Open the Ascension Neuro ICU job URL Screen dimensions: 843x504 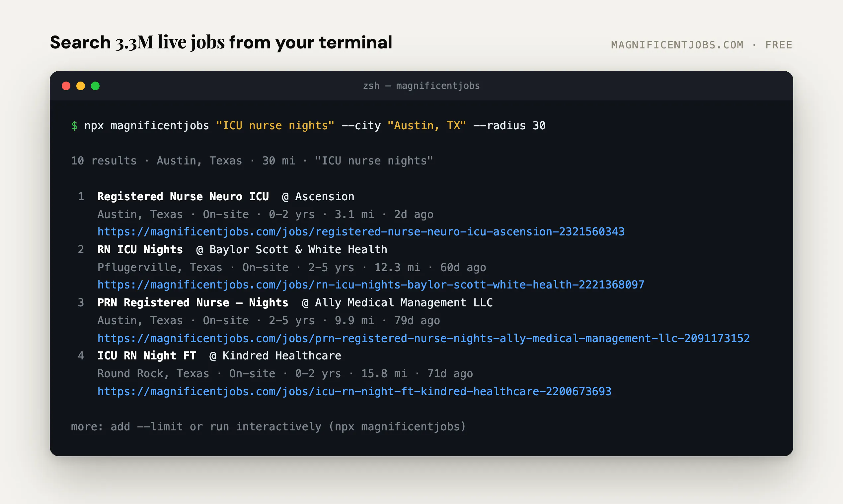point(361,232)
